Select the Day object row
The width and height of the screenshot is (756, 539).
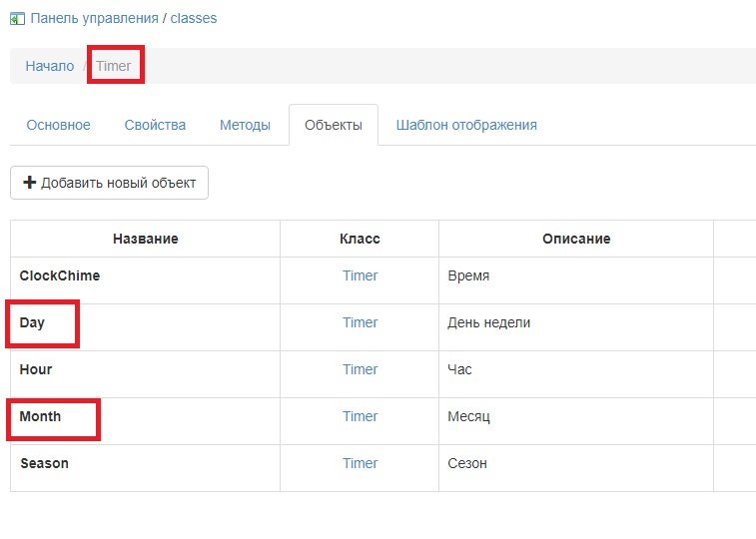tap(33, 322)
